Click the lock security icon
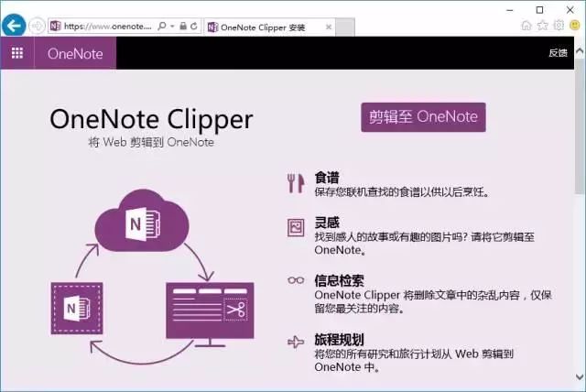This screenshot has width=586, height=392. (183, 26)
